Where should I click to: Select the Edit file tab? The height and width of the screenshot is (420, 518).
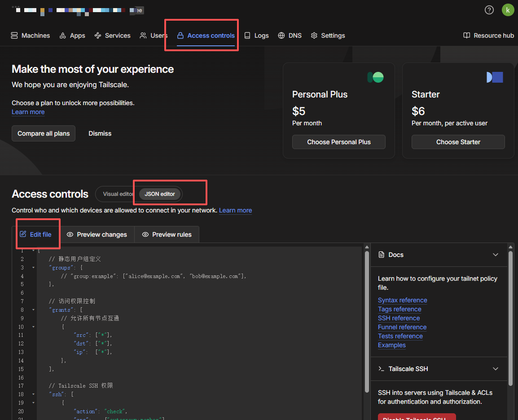point(35,234)
